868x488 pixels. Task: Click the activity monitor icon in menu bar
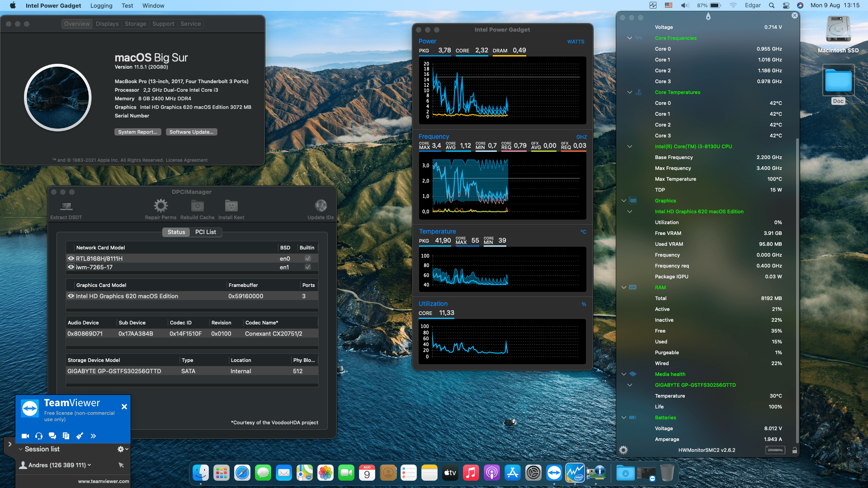pyautogui.click(x=653, y=5)
